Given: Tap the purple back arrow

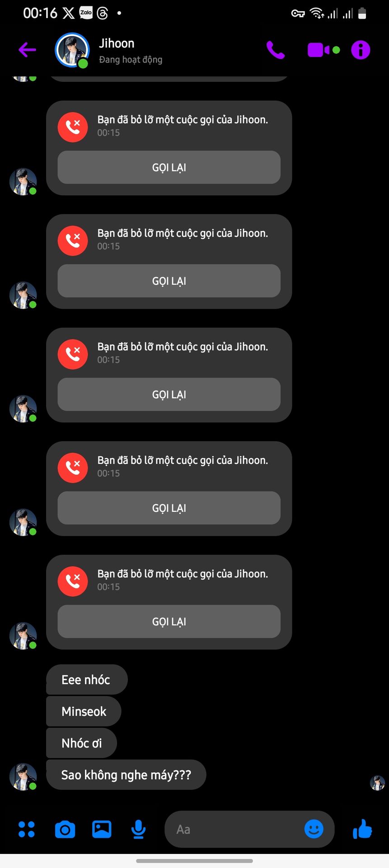Looking at the screenshot, I should click(27, 50).
